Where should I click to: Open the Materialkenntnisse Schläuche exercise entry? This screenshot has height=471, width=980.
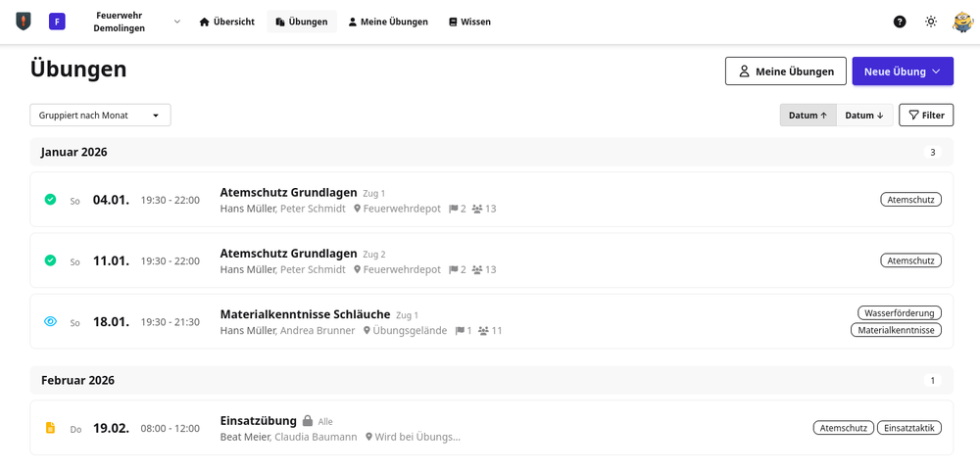(305, 314)
